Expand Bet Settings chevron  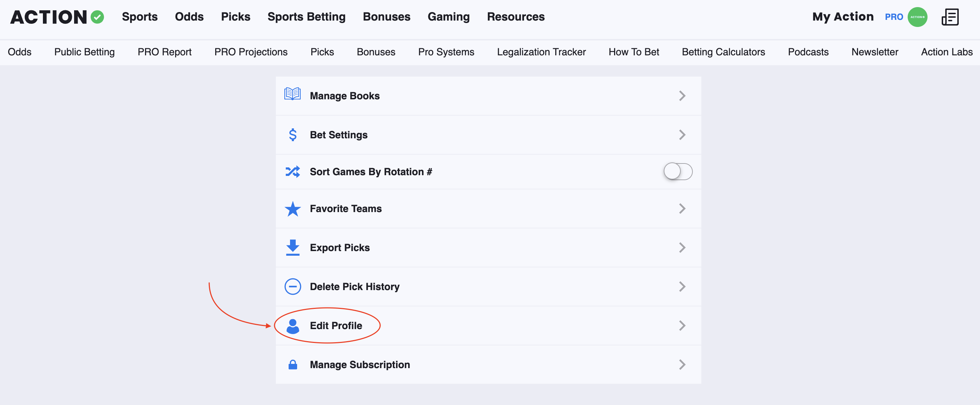pos(682,135)
